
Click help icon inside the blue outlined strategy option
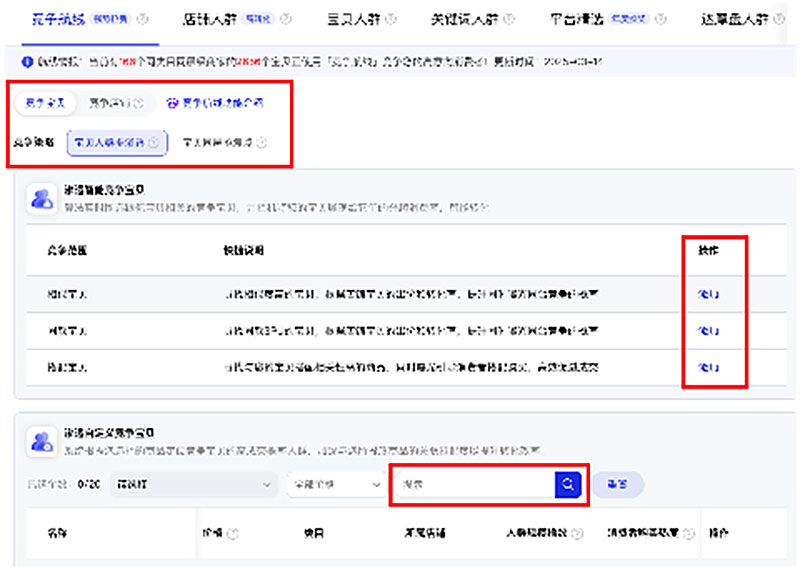point(154,142)
